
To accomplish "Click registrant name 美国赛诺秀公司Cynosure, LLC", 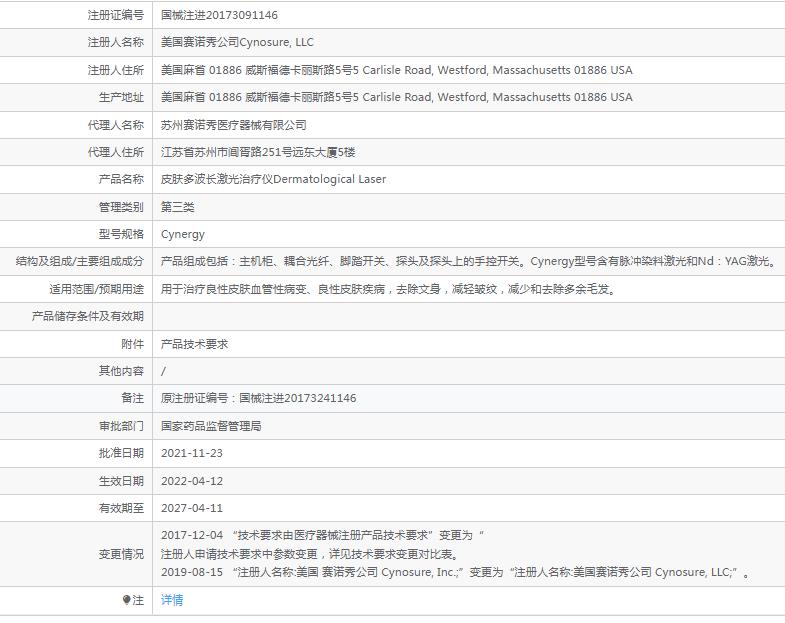I will point(237,42).
